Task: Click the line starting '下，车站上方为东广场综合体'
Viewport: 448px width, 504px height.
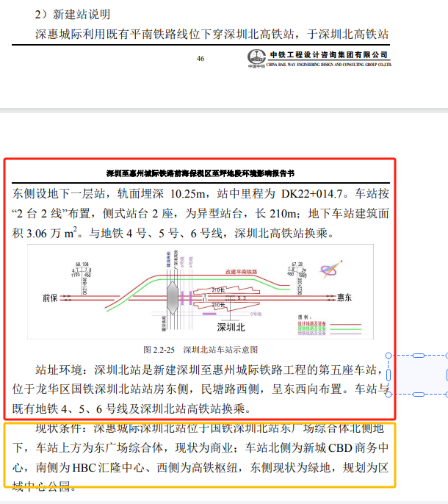Action: pyautogui.click(x=200, y=448)
